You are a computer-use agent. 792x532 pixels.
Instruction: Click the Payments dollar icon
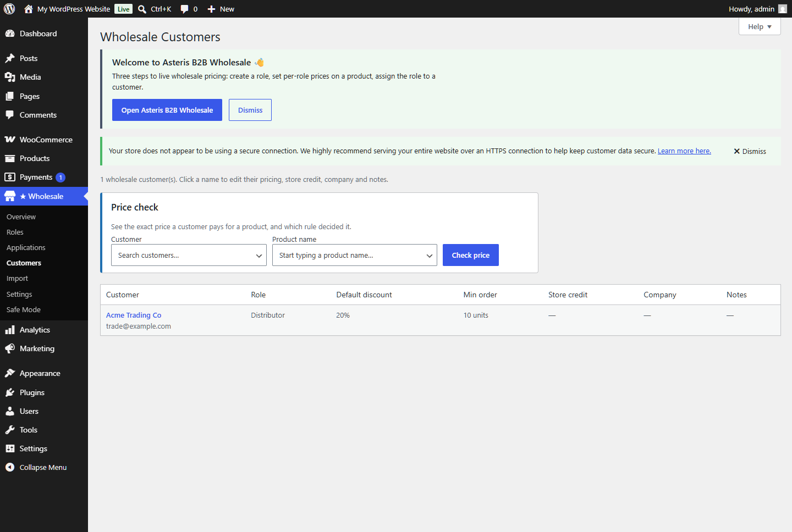point(10,177)
